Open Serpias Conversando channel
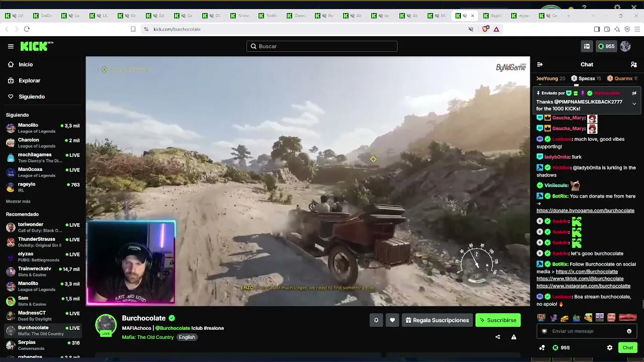The image size is (644, 362). [x=43, y=345]
